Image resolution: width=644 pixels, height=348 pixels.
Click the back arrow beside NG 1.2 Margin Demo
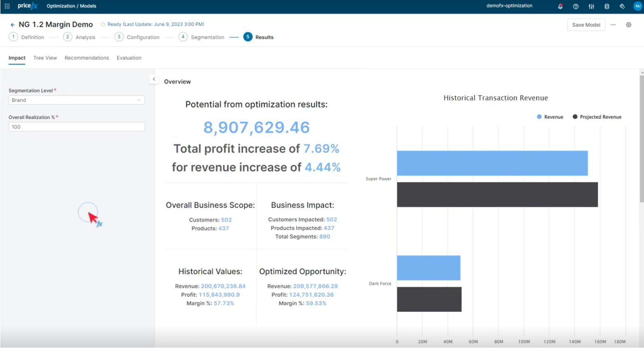point(12,25)
